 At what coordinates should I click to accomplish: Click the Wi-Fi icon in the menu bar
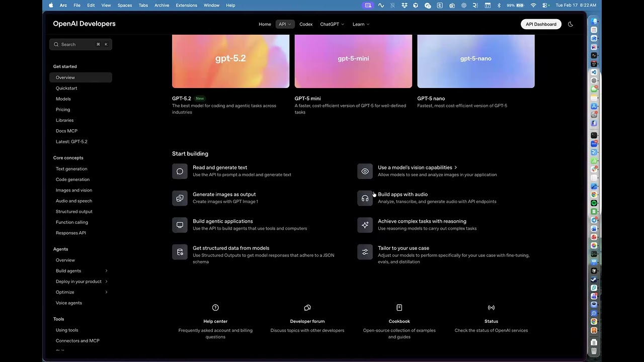pyautogui.click(x=533, y=5)
